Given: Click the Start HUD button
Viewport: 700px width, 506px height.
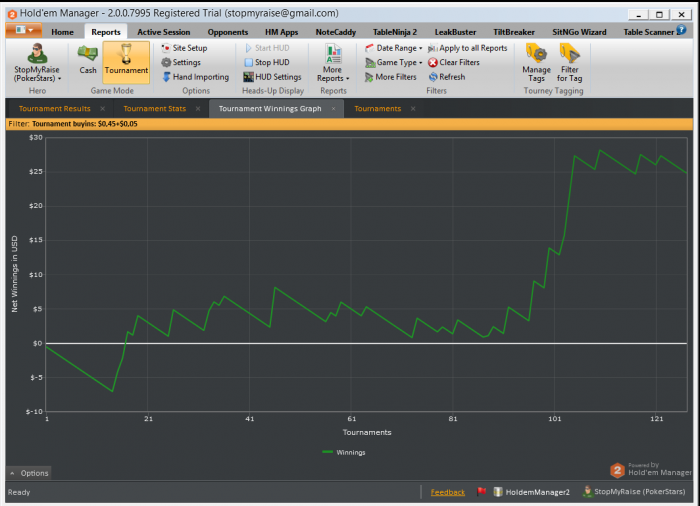Looking at the screenshot, I should click(x=267, y=48).
